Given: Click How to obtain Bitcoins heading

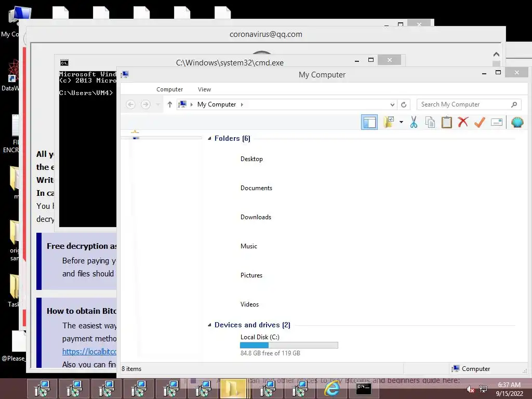Looking at the screenshot, I should (82, 311).
